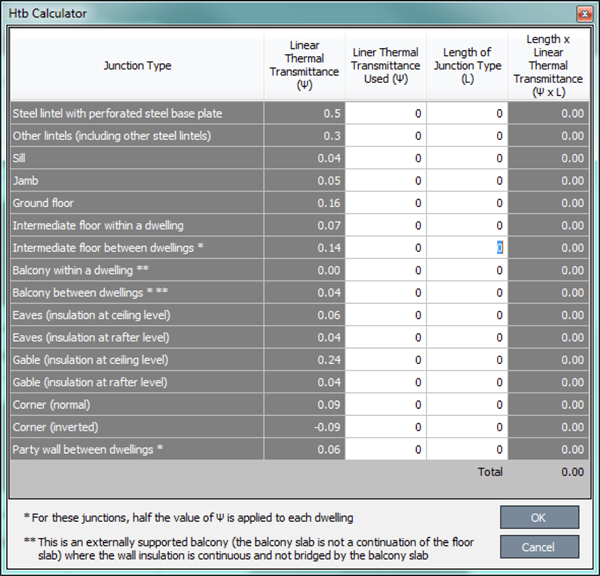Edit Transmittance Used for Intermediate floor between dwellings
Viewport: 600px width, 576px height.
386,248
